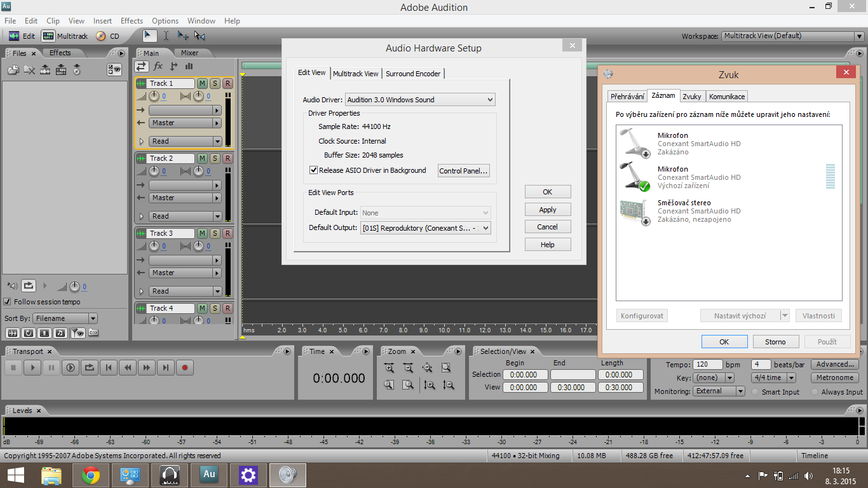Select the Time Selection tool

click(166, 36)
